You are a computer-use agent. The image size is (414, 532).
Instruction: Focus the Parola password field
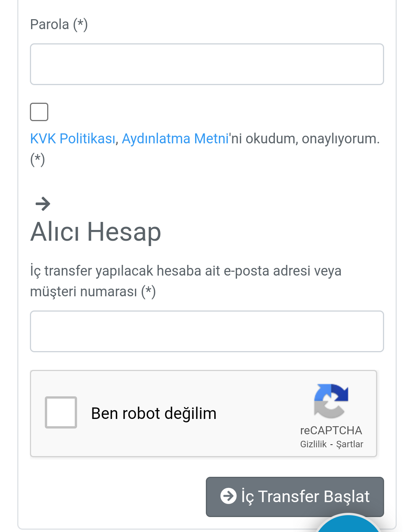tap(207, 64)
